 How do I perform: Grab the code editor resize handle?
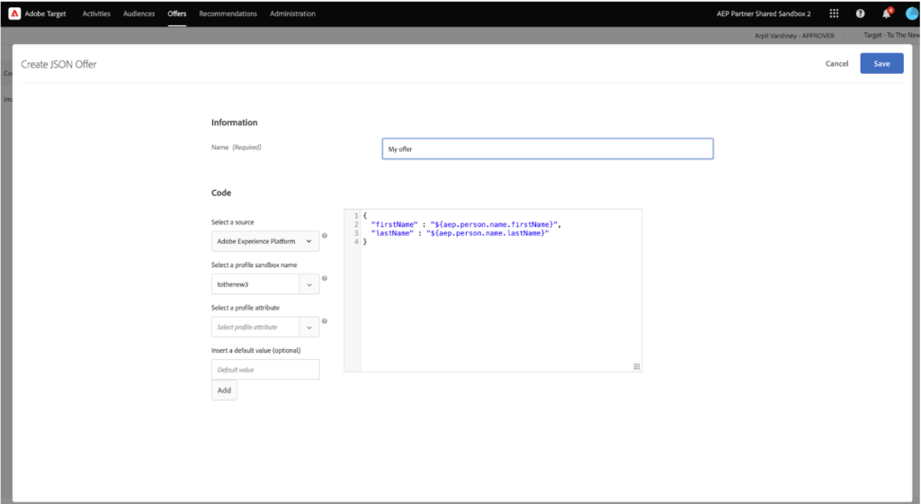pyautogui.click(x=637, y=367)
